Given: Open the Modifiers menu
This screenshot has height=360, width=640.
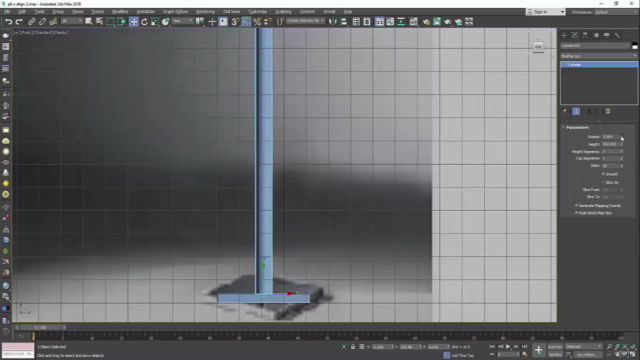Looking at the screenshot, I should point(120,12).
